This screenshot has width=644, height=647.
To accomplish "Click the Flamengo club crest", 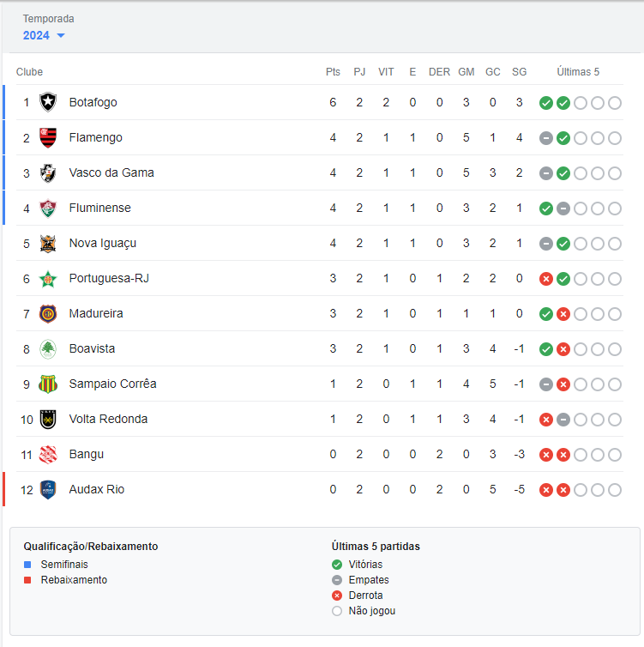I will coord(48,137).
